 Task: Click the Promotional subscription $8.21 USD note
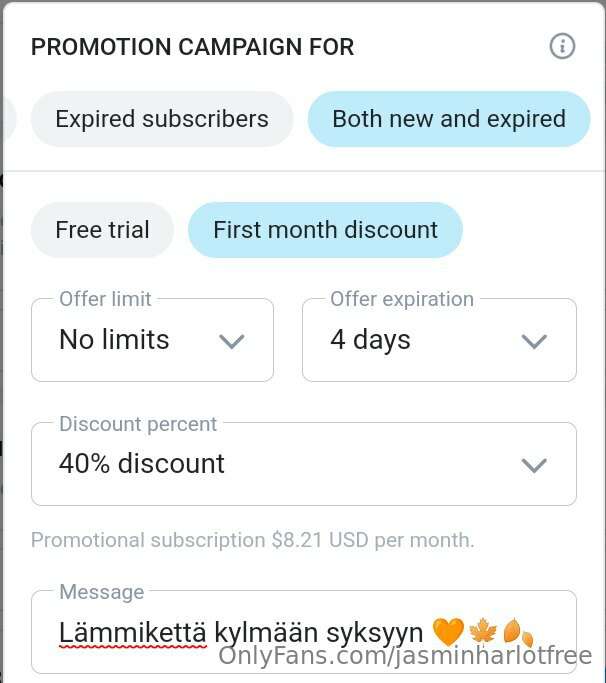[253, 540]
